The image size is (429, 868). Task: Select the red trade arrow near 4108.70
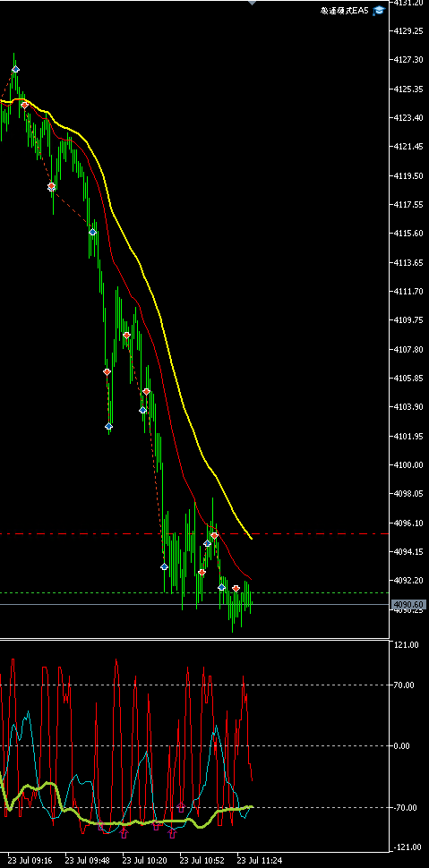(126, 336)
